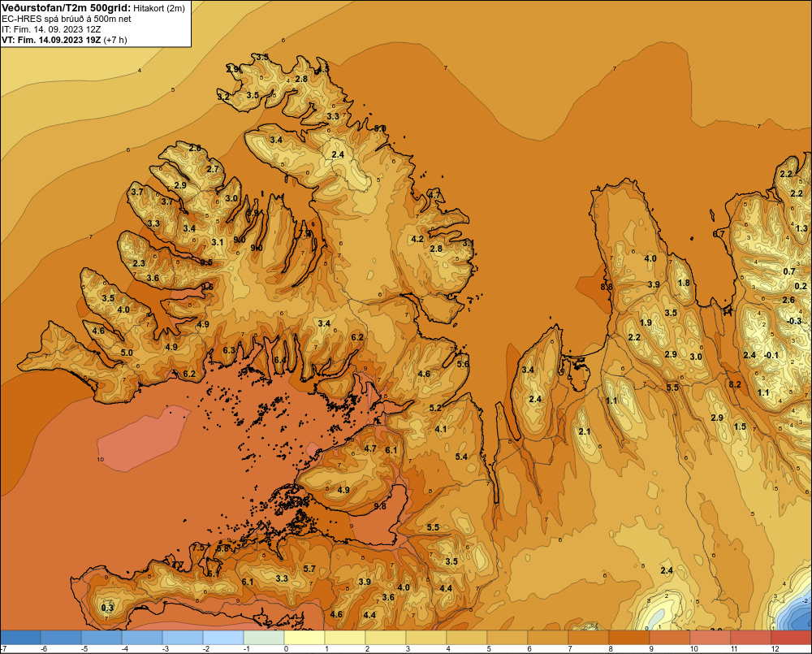Click the temperature value 8.8 near the coast
812x654 pixels.
click(607, 287)
